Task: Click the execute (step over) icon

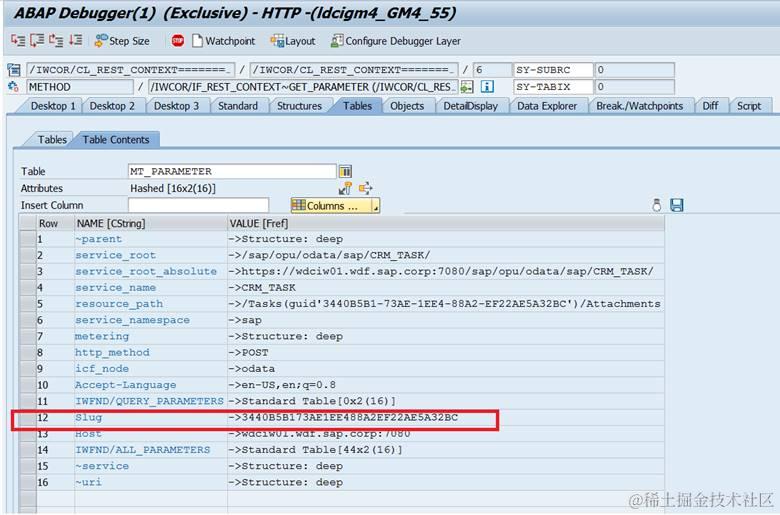Action: coord(37,40)
